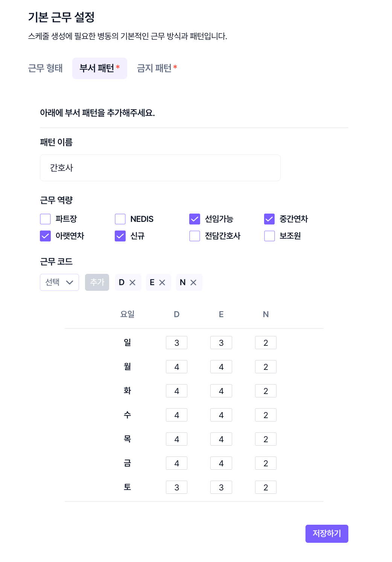Click the 저장하기 save button
392x562 pixels.
(327, 534)
